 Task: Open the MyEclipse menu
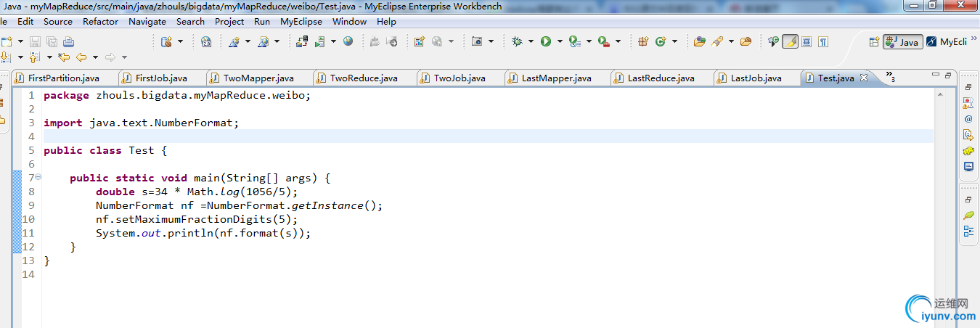(x=301, y=21)
